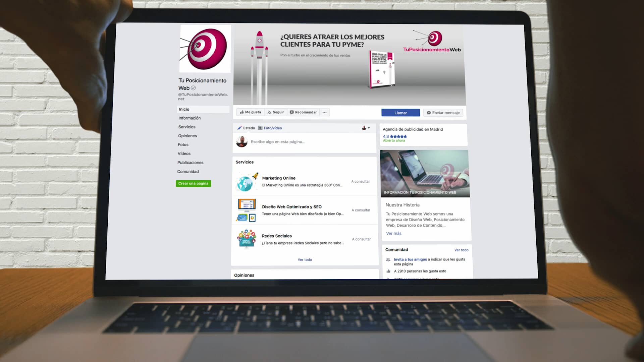Click Ver todo in Comunidad panel
The width and height of the screenshot is (644, 362).
462,250
